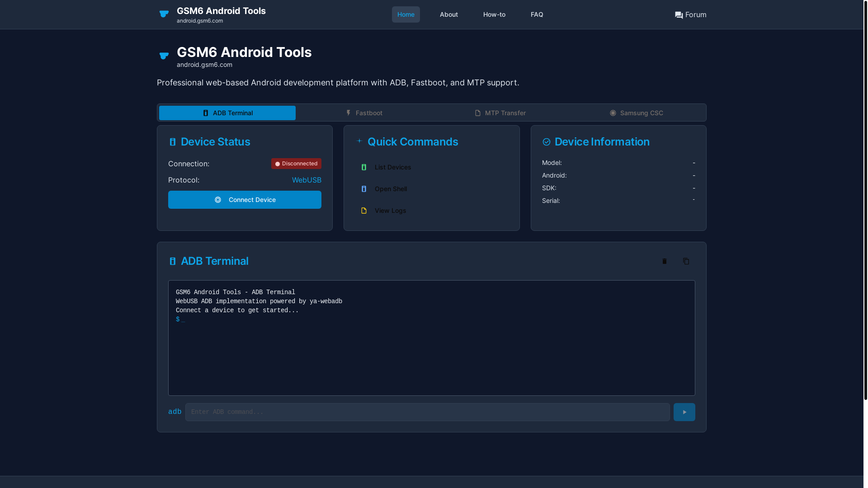Select the ADB Terminal tab
This screenshot has width=868, height=488.
pyautogui.click(x=227, y=113)
